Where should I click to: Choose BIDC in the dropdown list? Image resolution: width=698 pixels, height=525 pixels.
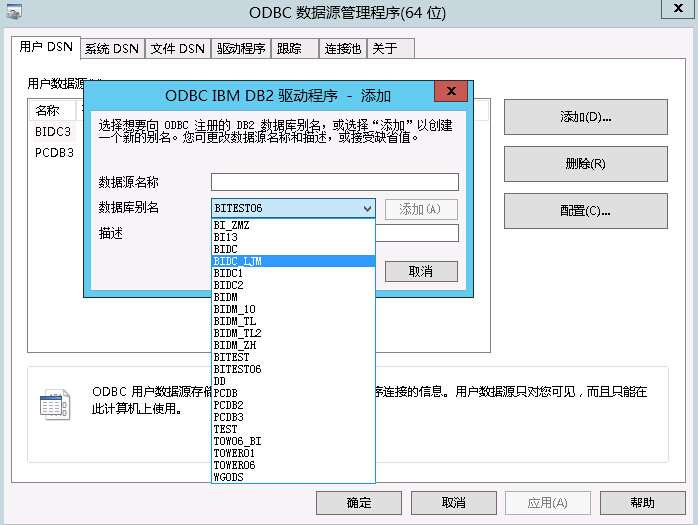(x=293, y=249)
